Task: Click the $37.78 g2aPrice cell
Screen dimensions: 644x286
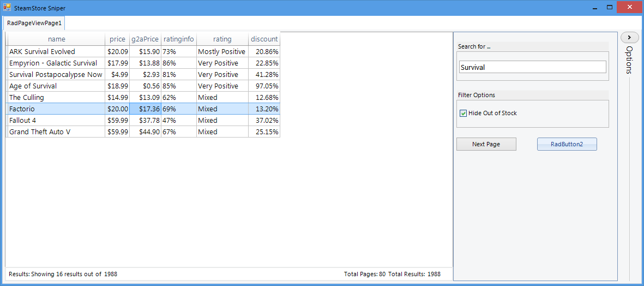Action: (146, 121)
